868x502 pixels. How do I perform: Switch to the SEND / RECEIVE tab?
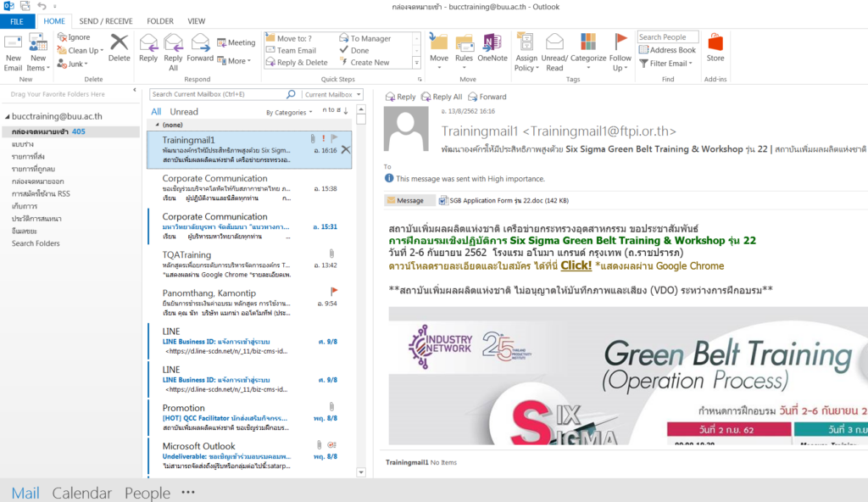point(105,21)
